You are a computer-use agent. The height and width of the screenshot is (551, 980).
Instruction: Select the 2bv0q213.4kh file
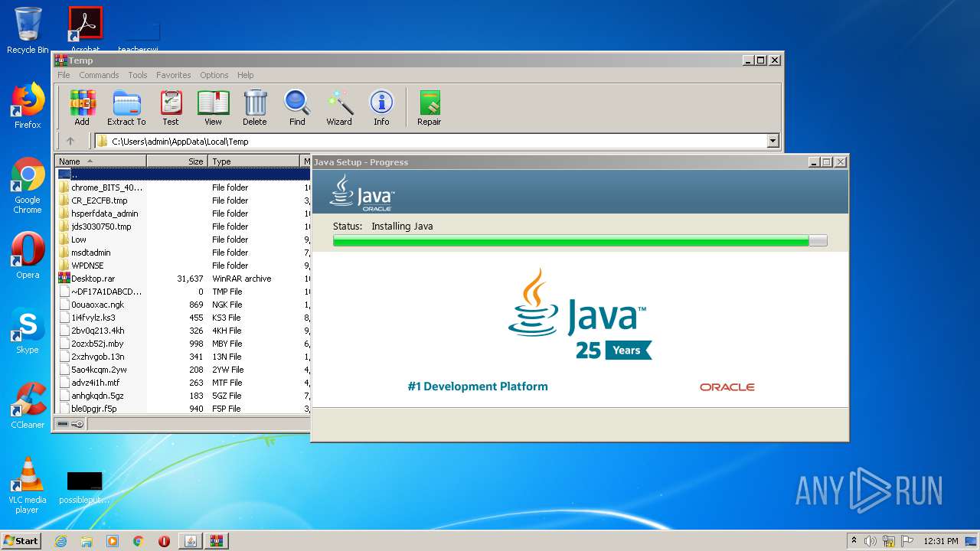[182, 331]
